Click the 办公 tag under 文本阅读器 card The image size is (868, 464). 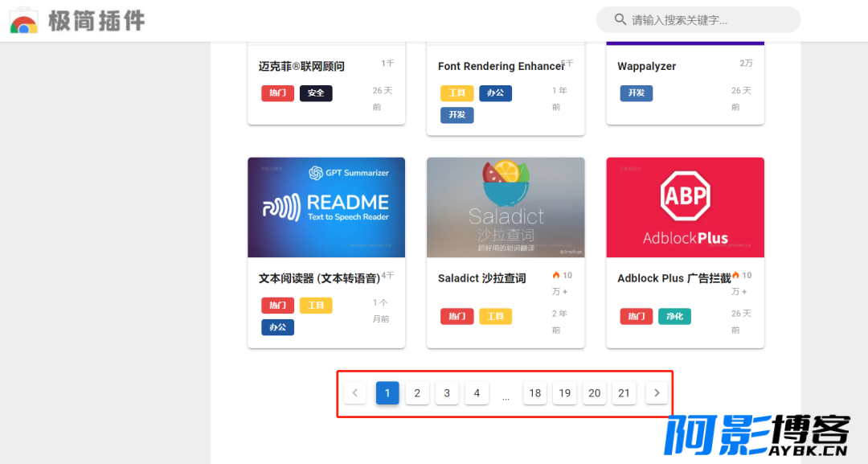click(277, 327)
